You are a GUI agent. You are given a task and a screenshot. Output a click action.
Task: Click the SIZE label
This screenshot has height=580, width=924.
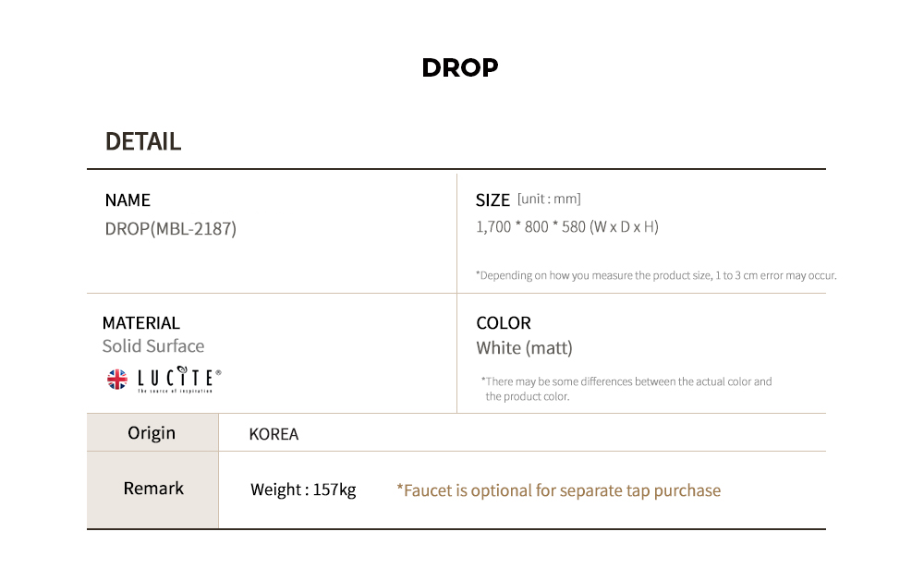[492, 200]
